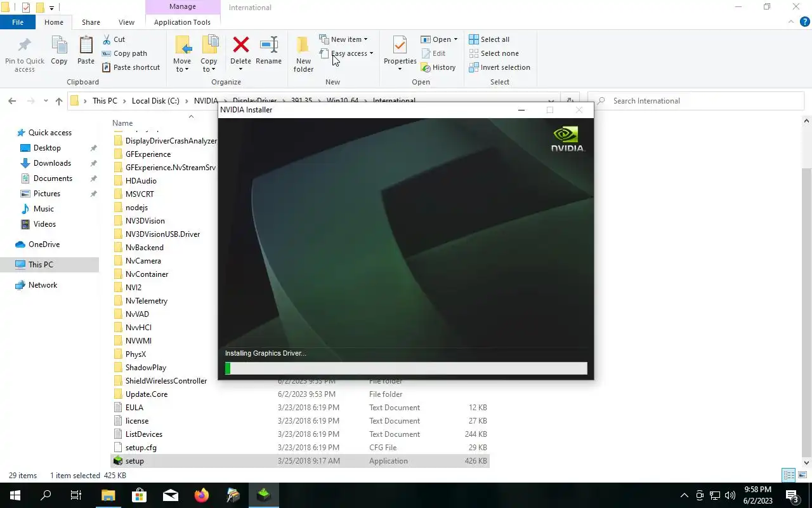Screen dimensions: 812x508
Task: Click Paste shortcut in ribbon
Action: point(131,67)
